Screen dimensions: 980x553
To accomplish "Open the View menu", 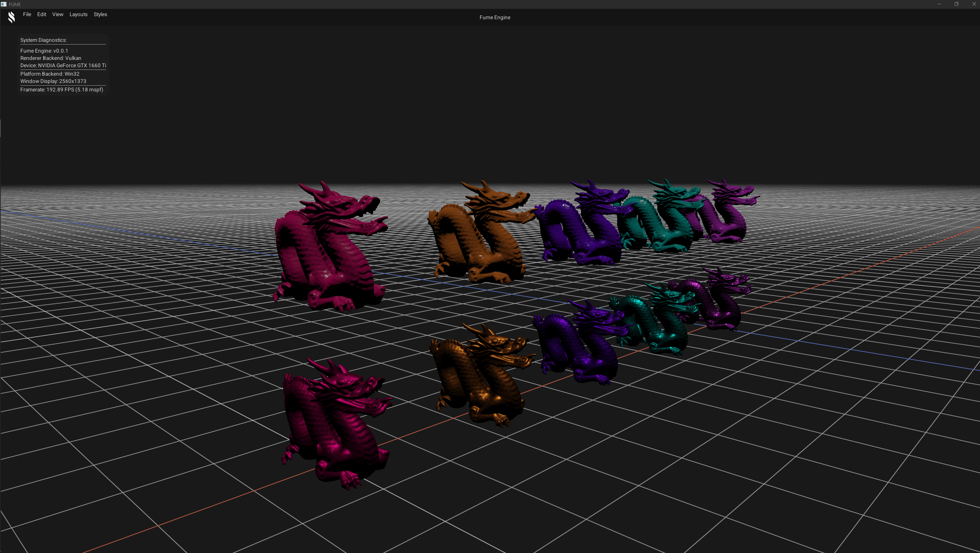I will tap(58, 14).
